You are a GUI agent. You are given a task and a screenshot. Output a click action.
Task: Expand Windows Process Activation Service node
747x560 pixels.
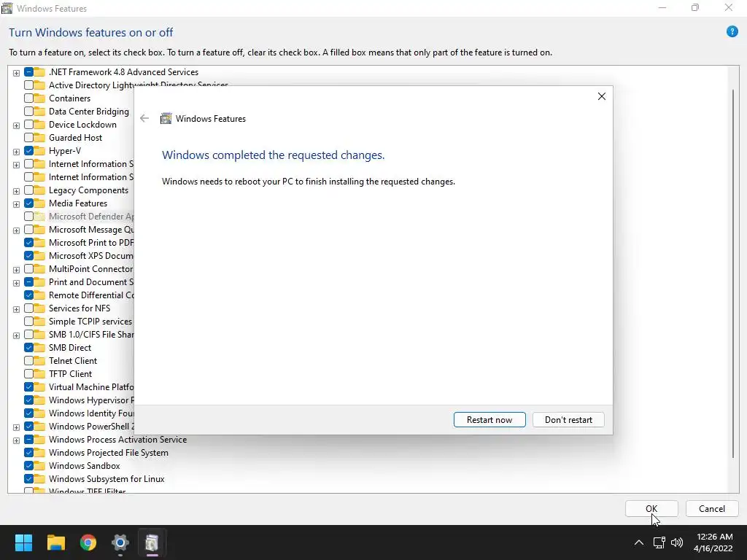pos(16,440)
